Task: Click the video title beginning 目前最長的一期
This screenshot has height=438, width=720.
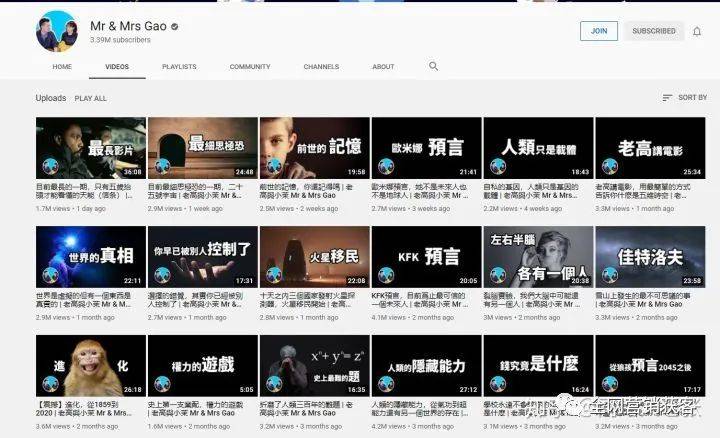Action: (x=84, y=191)
